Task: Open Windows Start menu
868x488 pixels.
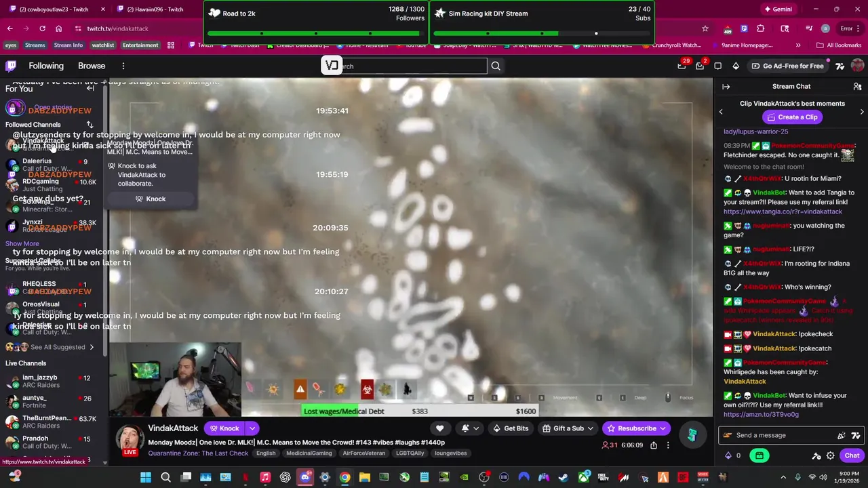Action: 146,477
